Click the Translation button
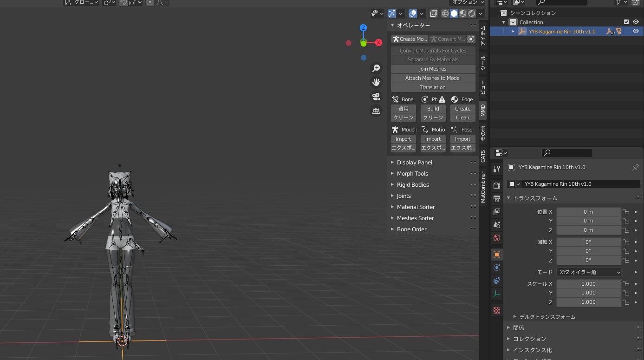Viewport: 644px width, 360px height. coord(433,87)
